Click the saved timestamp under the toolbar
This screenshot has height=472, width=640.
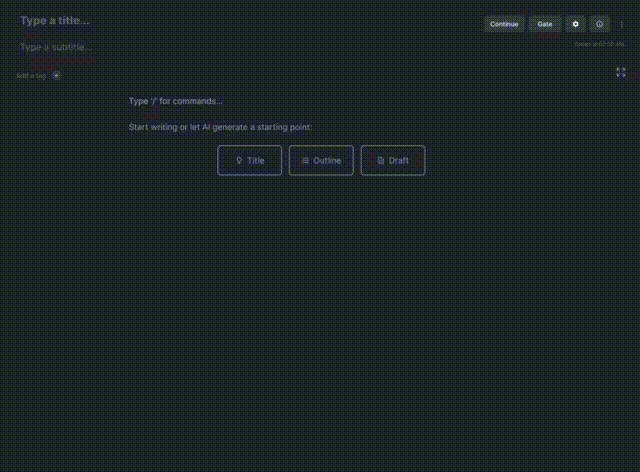click(x=600, y=43)
